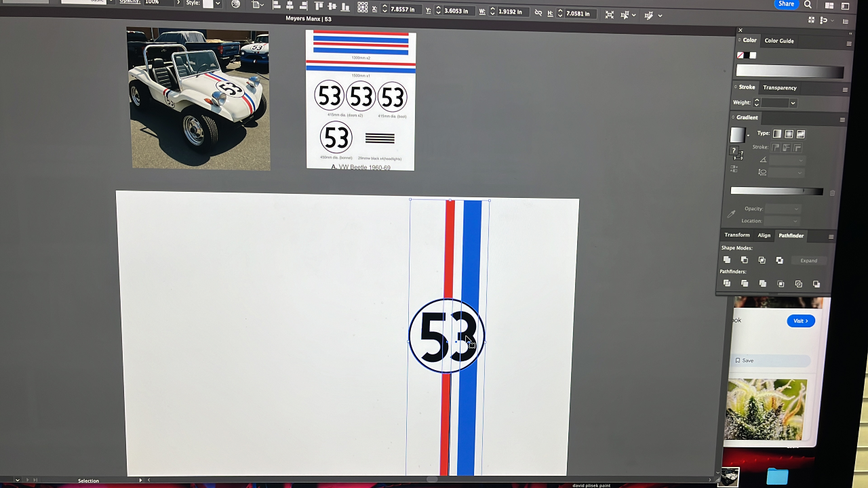Click the reference point grid icon
868x488 pixels.
pyautogui.click(x=363, y=8)
